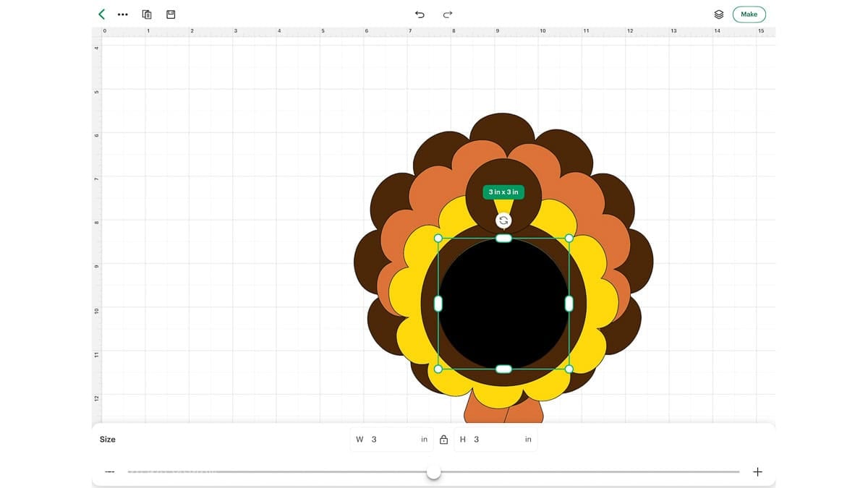Image resolution: width=868 pixels, height=488 pixels.
Task: Click the width W input field
Action: (x=392, y=440)
